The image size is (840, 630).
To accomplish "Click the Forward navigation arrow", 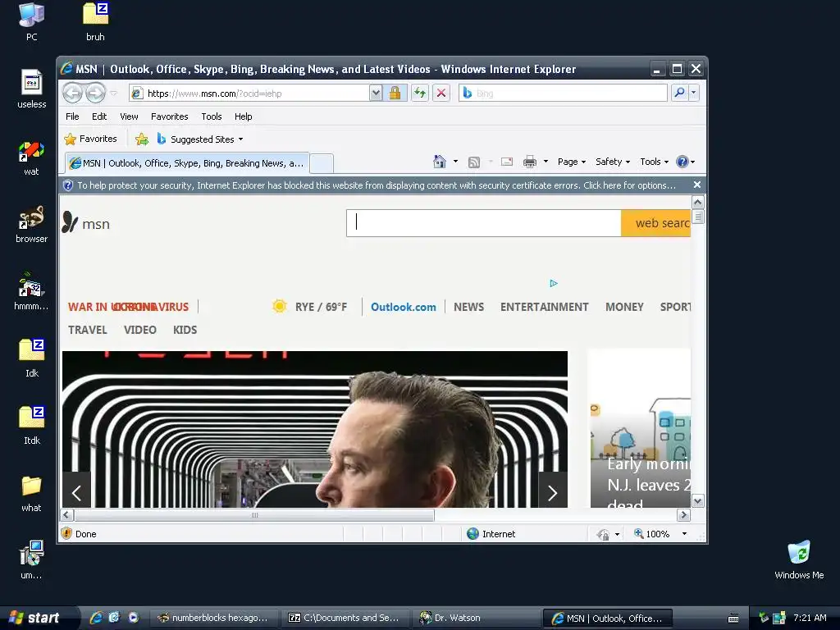I will tap(95, 94).
